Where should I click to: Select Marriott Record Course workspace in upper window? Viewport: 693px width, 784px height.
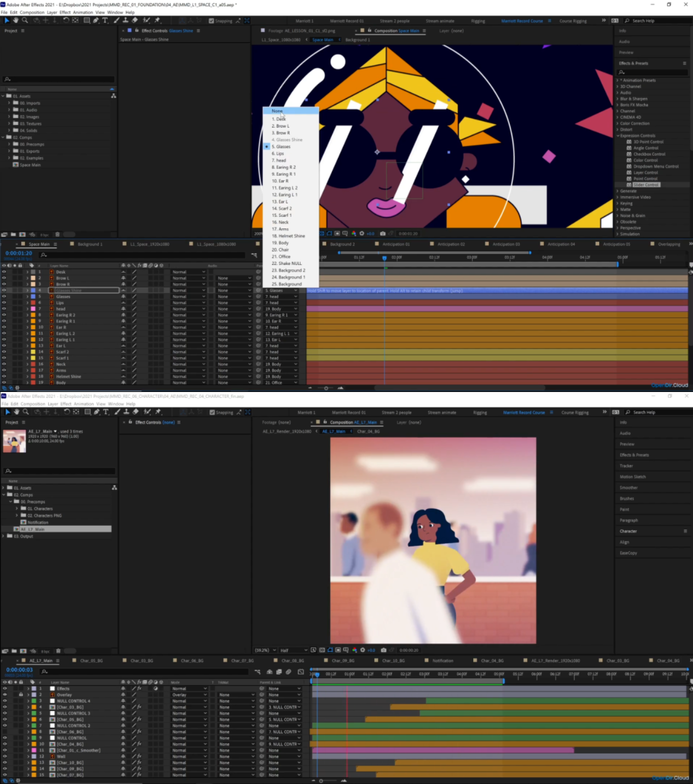pyautogui.click(x=522, y=21)
